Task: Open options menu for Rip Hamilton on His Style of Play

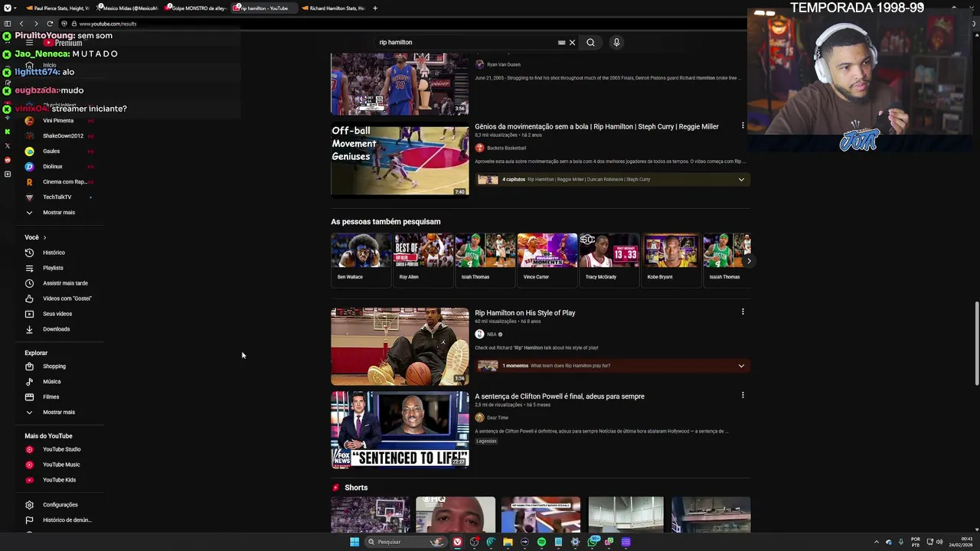Action: 742,312
